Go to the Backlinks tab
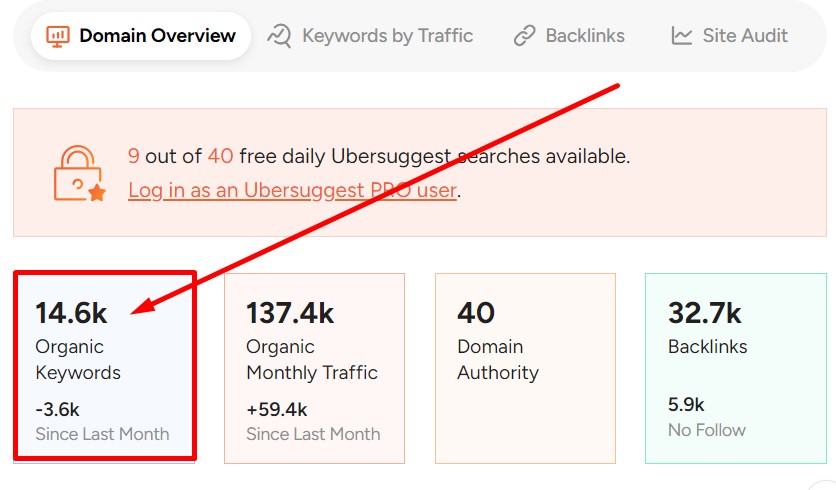The width and height of the screenshot is (836, 490). (585, 36)
